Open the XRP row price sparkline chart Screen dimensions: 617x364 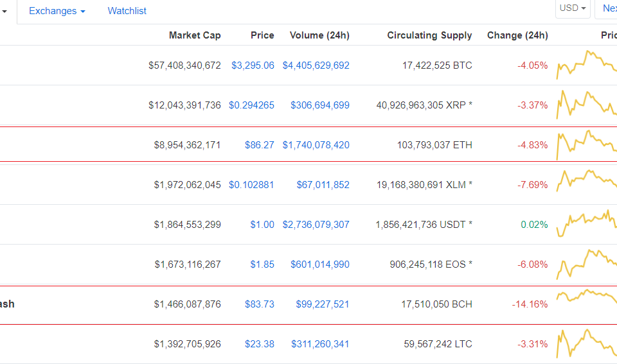pos(587,105)
